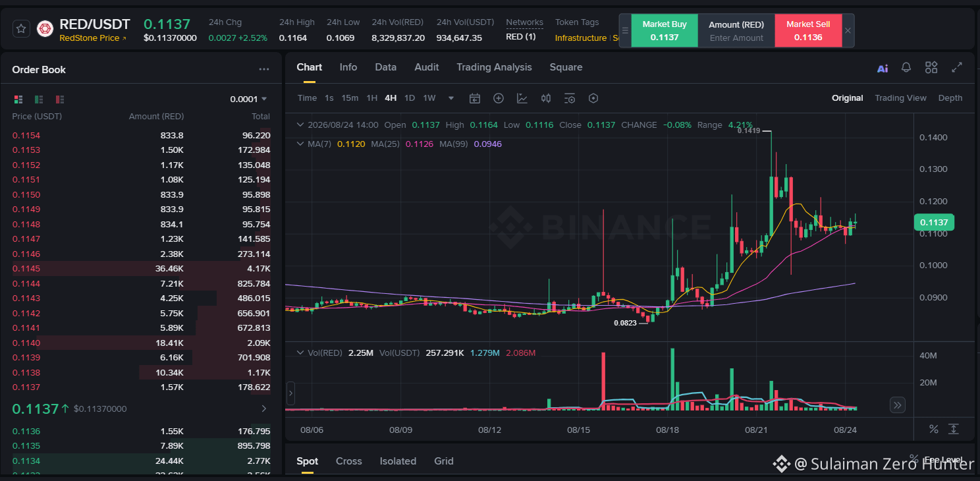Image resolution: width=980 pixels, height=481 pixels.
Task: Switch chart mode to Original
Action: tap(847, 98)
